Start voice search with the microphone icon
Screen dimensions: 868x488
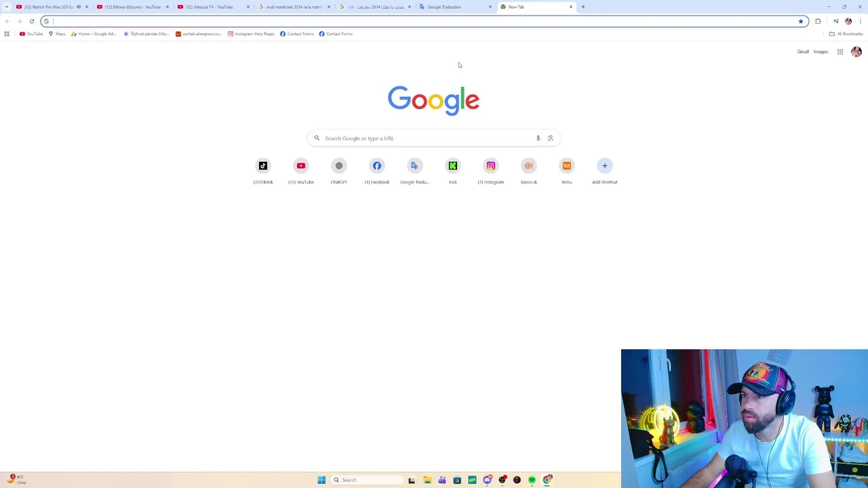(x=538, y=138)
